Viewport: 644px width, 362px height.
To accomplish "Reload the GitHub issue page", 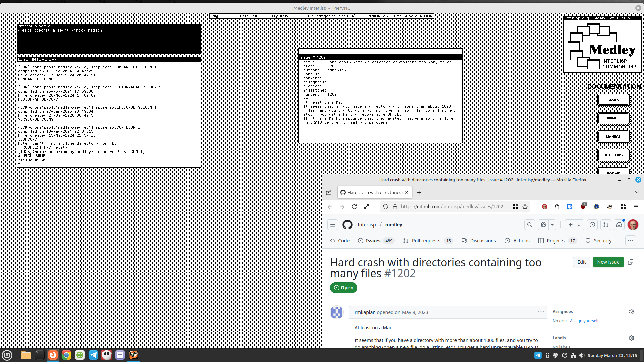I will 354,207.
